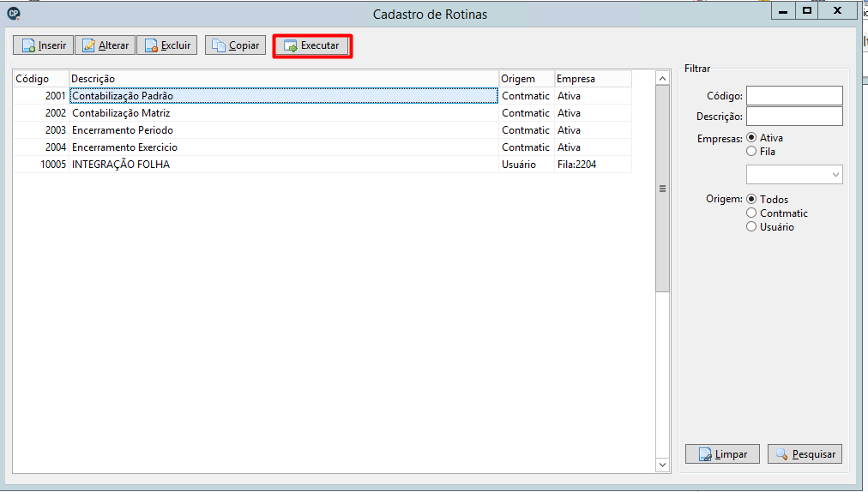868x492 pixels.
Task: Select Todos radio for Origem
Action: click(x=751, y=199)
